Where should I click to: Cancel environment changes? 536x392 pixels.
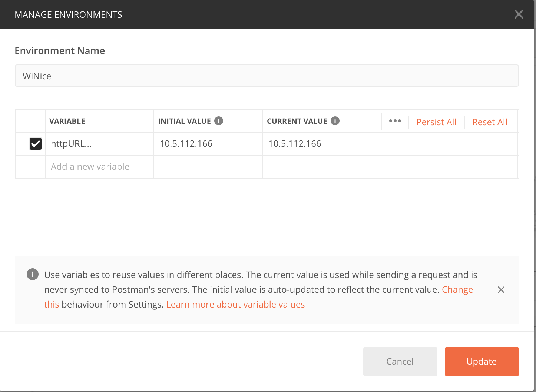click(x=400, y=362)
